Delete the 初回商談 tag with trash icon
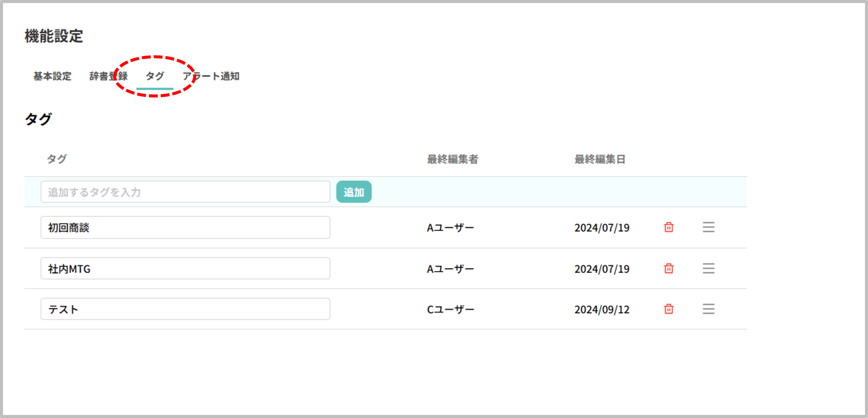The image size is (868, 418). pos(669,227)
